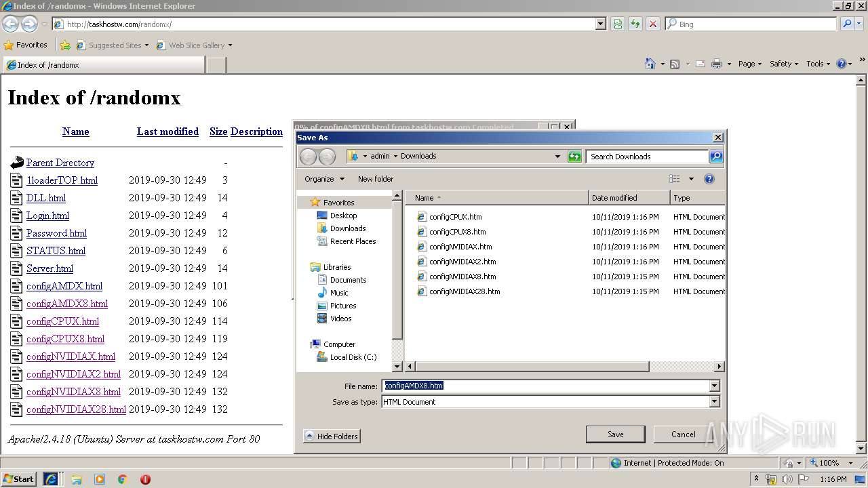Click the Search Downloads magnifier icon
Screen dimensions: 868x488
point(716,157)
